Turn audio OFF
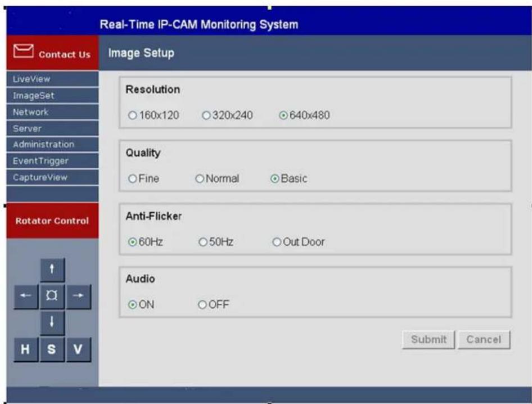Screen dimensions: 532x404 (x=202, y=305)
